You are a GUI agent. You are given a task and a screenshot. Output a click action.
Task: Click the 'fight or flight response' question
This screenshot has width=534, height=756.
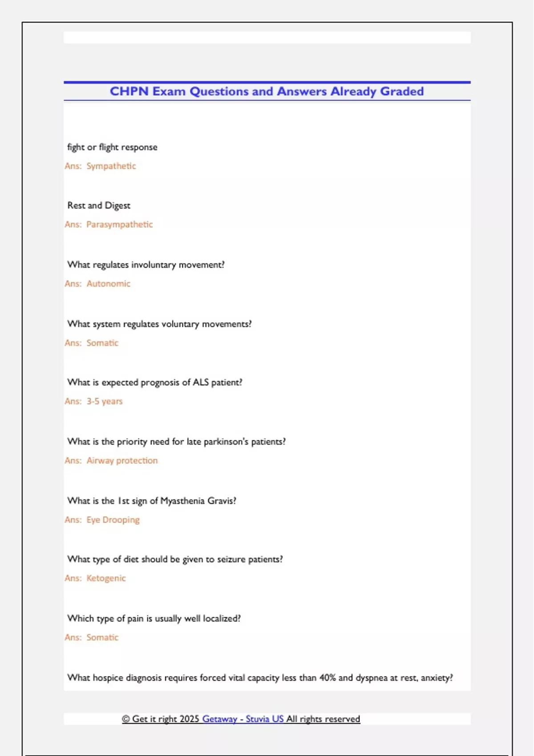point(112,147)
